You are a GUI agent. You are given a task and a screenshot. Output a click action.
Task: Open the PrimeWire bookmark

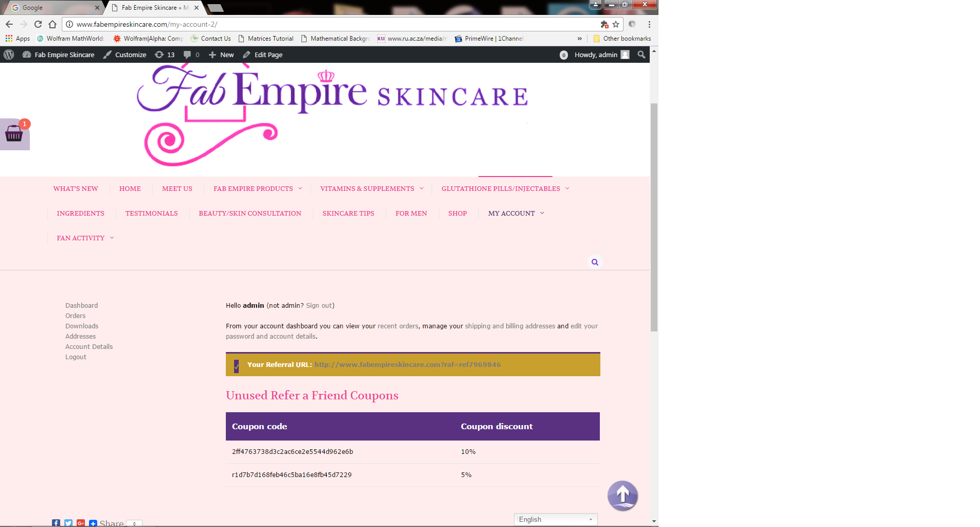tap(489, 39)
